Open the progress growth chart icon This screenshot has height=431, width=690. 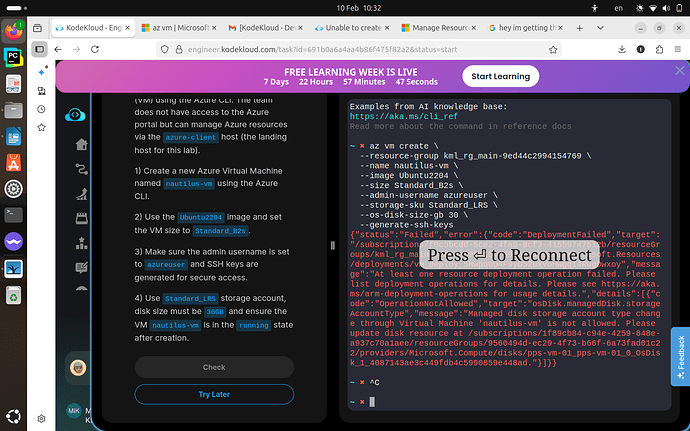[x=81, y=194]
